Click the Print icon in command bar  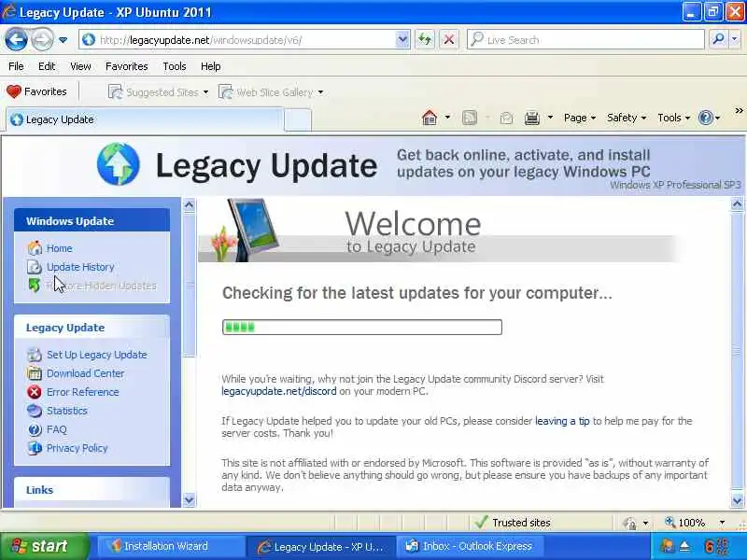[531, 118]
